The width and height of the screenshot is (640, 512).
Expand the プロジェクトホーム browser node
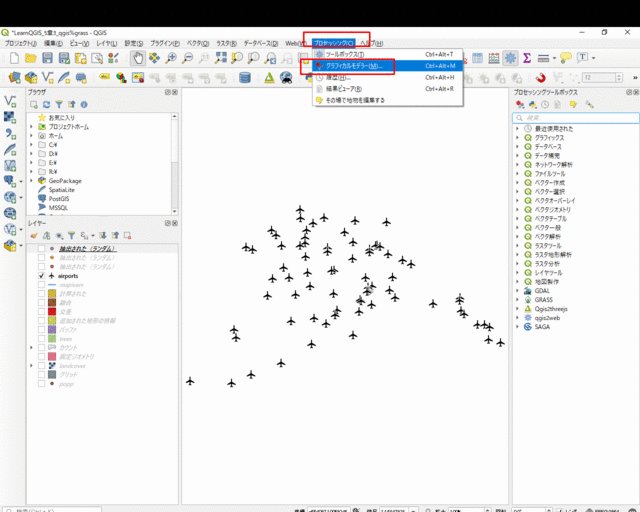pos(31,127)
